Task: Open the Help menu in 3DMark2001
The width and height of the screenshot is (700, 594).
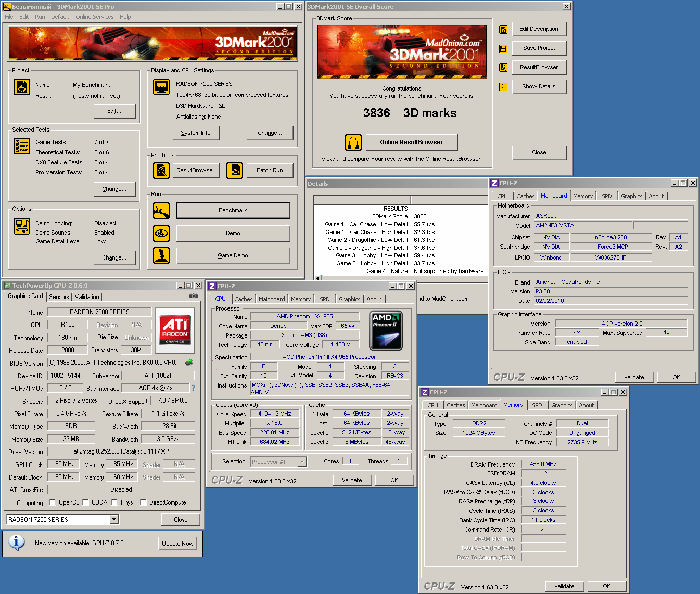Action: tap(125, 17)
